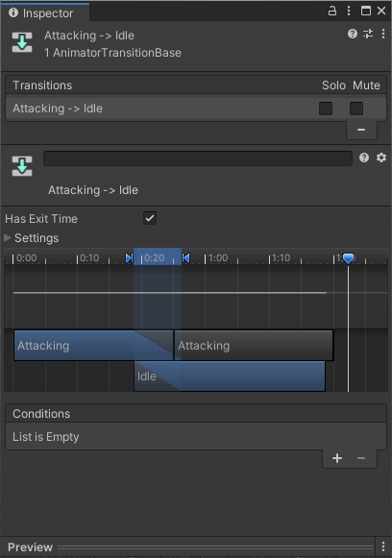The height and width of the screenshot is (558, 392).
Task: Click the 1 AnimatorTransitionBase subtitle
Action: tap(112, 53)
